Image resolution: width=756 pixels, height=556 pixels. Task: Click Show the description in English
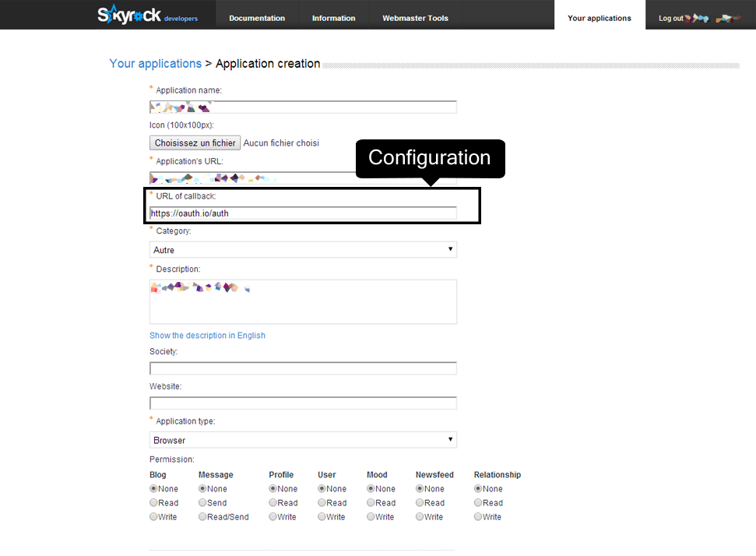(x=207, y=335)
